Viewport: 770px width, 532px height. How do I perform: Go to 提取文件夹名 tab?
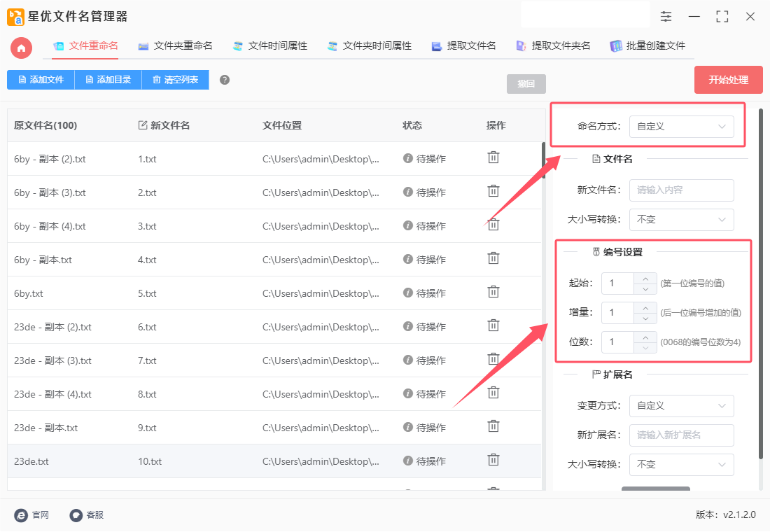click(553, 46)
